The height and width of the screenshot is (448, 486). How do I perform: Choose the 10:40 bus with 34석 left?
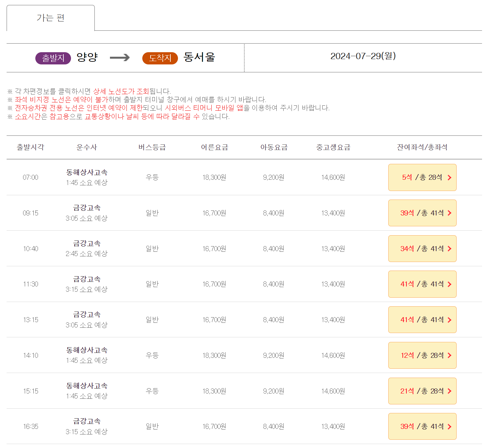422,249
